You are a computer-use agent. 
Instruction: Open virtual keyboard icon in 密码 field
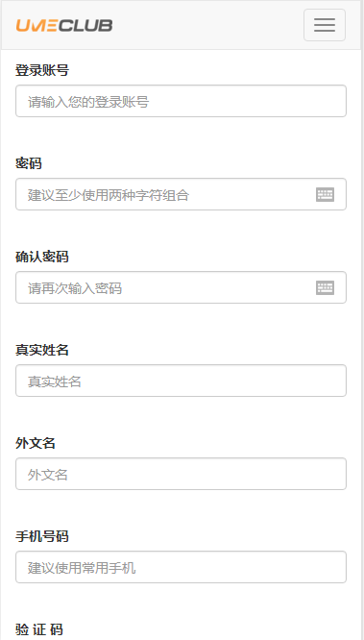325,195
